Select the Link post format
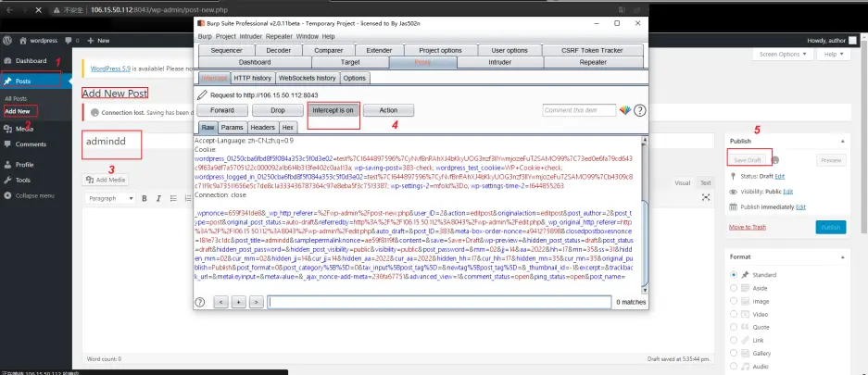 pyautogui.click(x=734, y=340)
